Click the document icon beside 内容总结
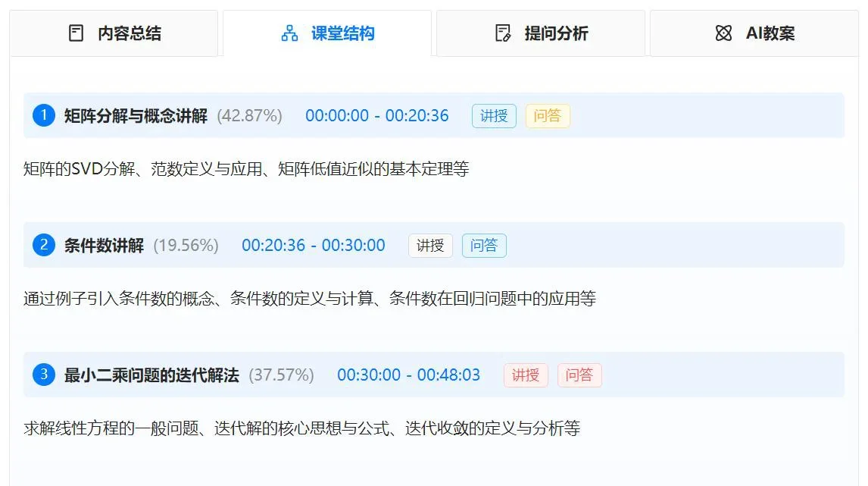The image size is (868, 486). tap(76, 33)
